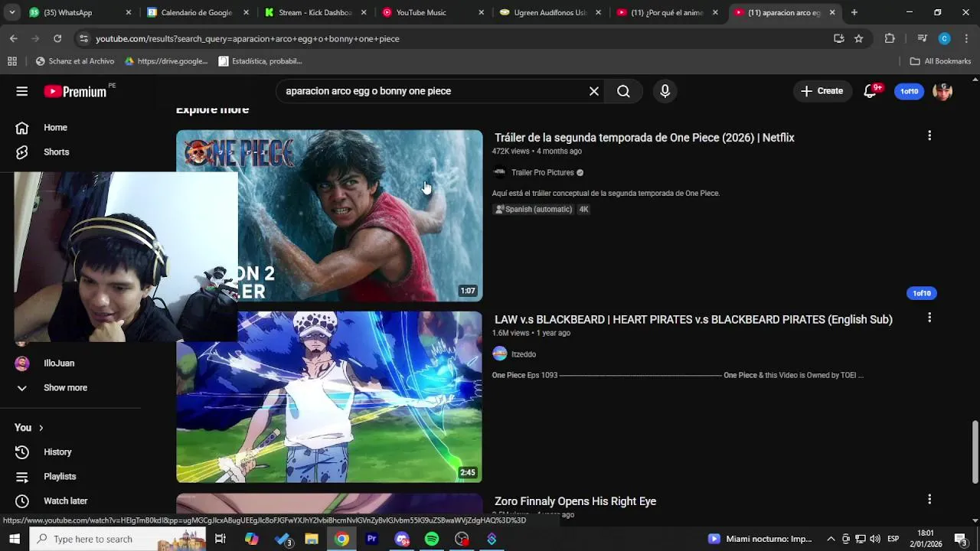This screenshot has height=551, width=980.
Task: Click the page vertical scrollbar thumb
Action: pyautogui.click(x=975, y=452)
